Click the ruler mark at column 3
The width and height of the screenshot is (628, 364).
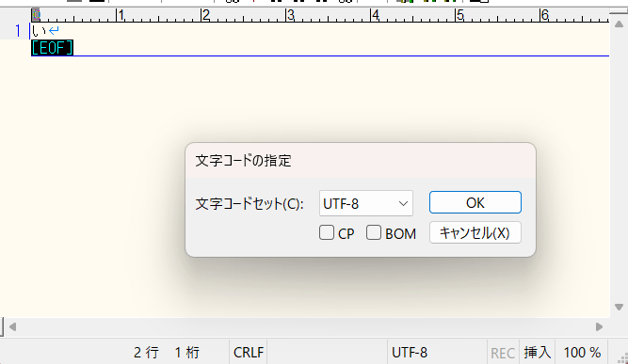point(290,15)
